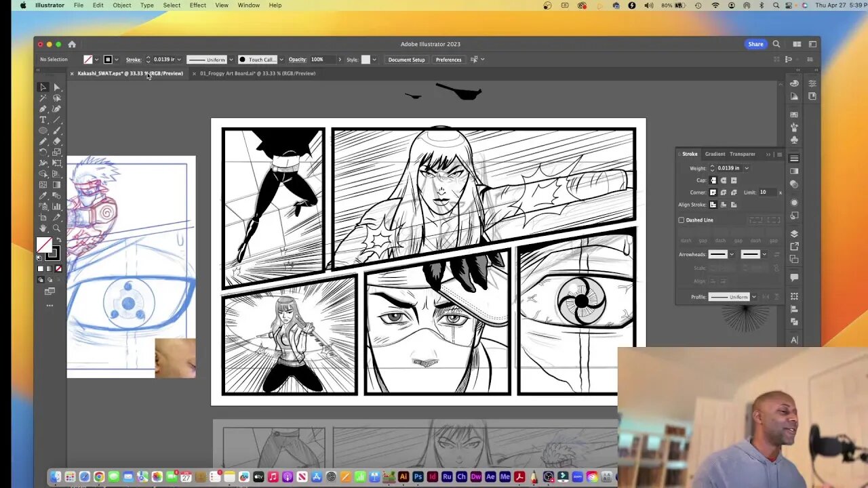Select the Direct Selection tool

57,87
